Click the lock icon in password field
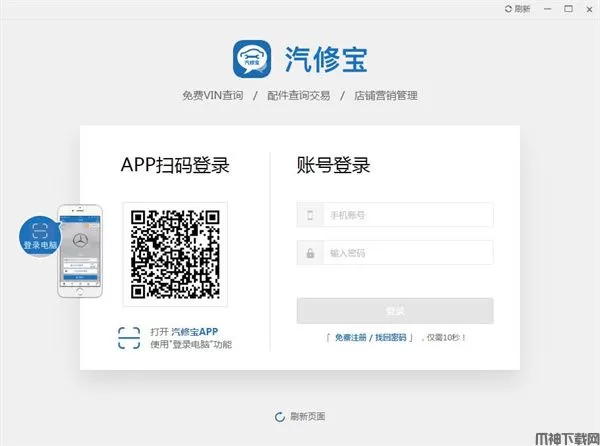Screen dimensions: 600x446 tap(310, 252)
